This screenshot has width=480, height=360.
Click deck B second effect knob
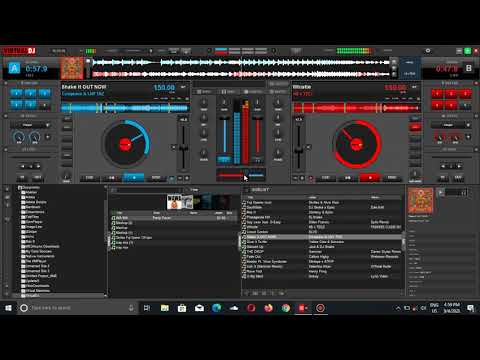[x=455, y=137]
